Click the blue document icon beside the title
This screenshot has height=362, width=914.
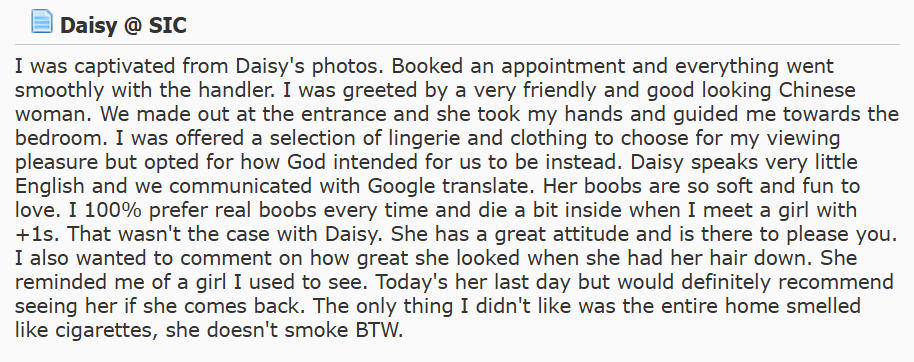click(41, 22)
